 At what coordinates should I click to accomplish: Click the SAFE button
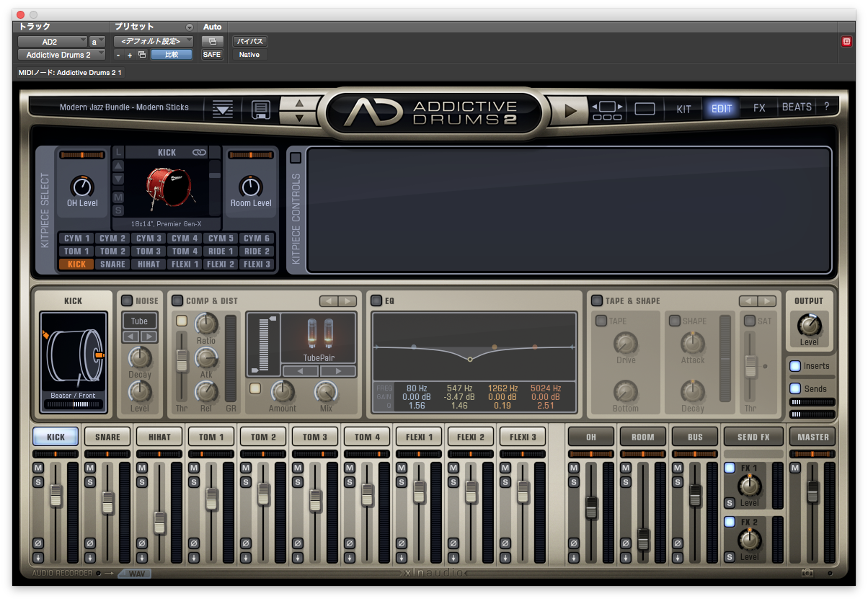tap(212, 55)
